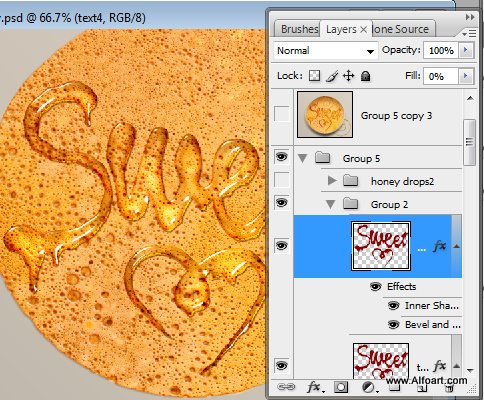Hide the Bevel and Emboss effect

pyautogui.click(x=394, y=324)
